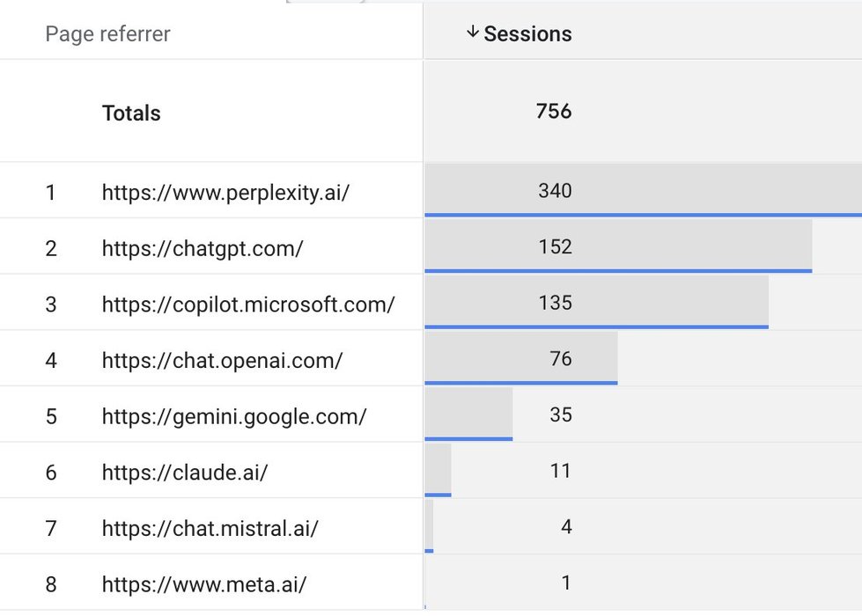Select the 135 sessions value for Copilot

pyautogui.click(x=555, y=303)
